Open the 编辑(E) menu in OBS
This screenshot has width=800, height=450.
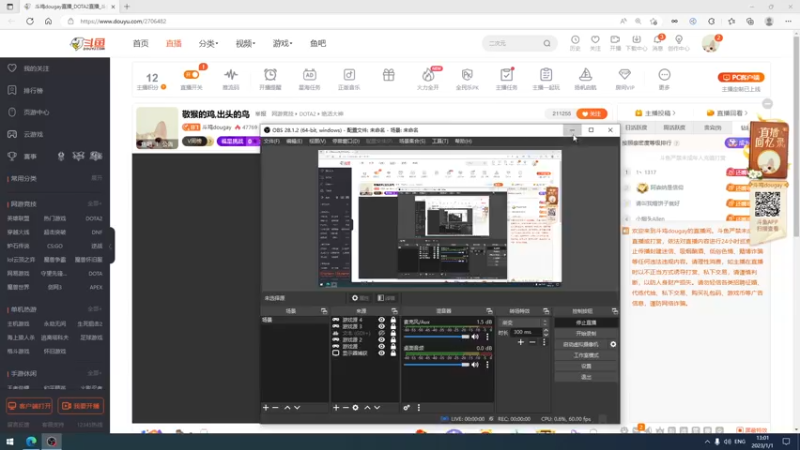point(294,141)
